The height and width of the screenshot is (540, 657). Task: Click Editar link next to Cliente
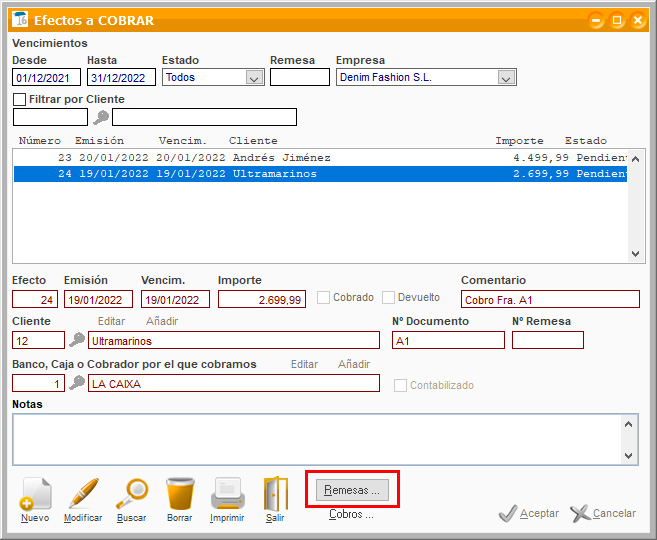pos(111,321)
